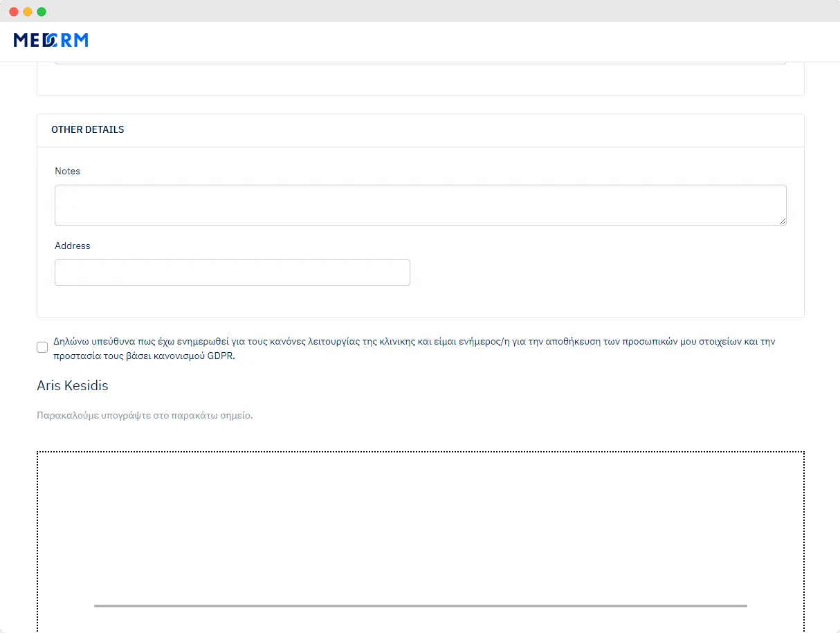Maximize the window with the green button
This screenshot has height=633, width=840.
pyautogui.click(x=42, y=12)
